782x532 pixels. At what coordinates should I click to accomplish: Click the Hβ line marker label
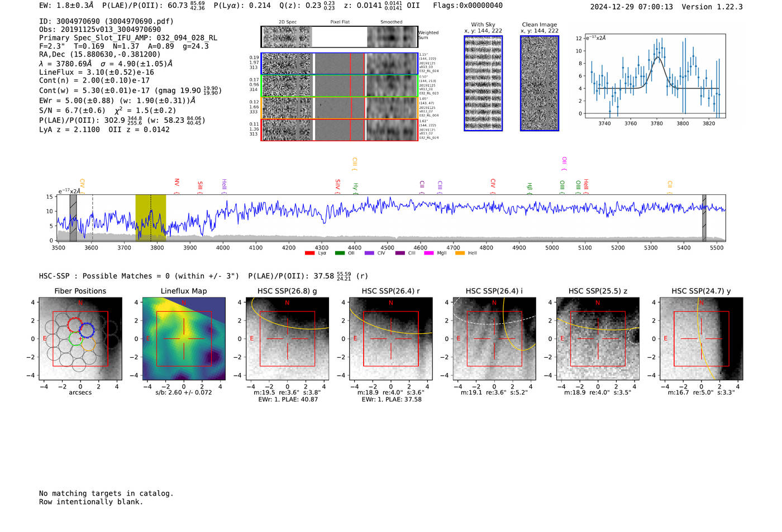tap(530, 187)
